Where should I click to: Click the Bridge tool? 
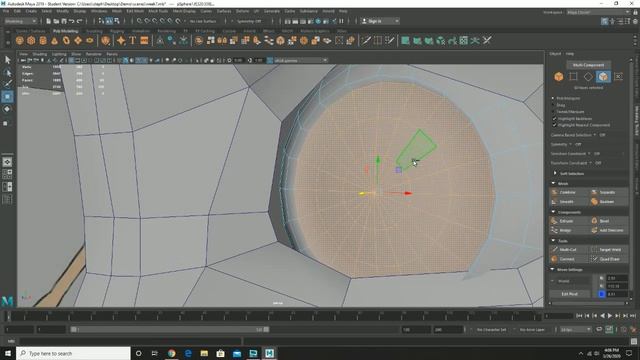coord(569,230)
